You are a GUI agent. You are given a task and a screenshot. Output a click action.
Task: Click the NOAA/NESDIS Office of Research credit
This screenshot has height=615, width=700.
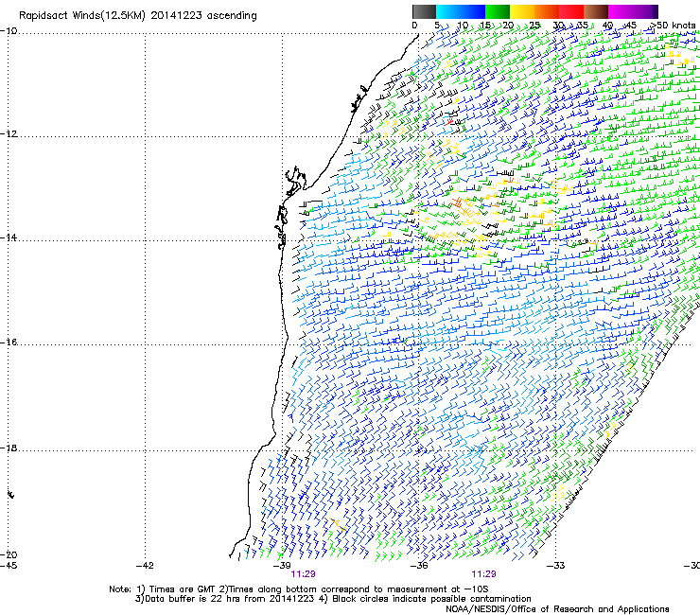pyautogui.click(x=557, y=609)
